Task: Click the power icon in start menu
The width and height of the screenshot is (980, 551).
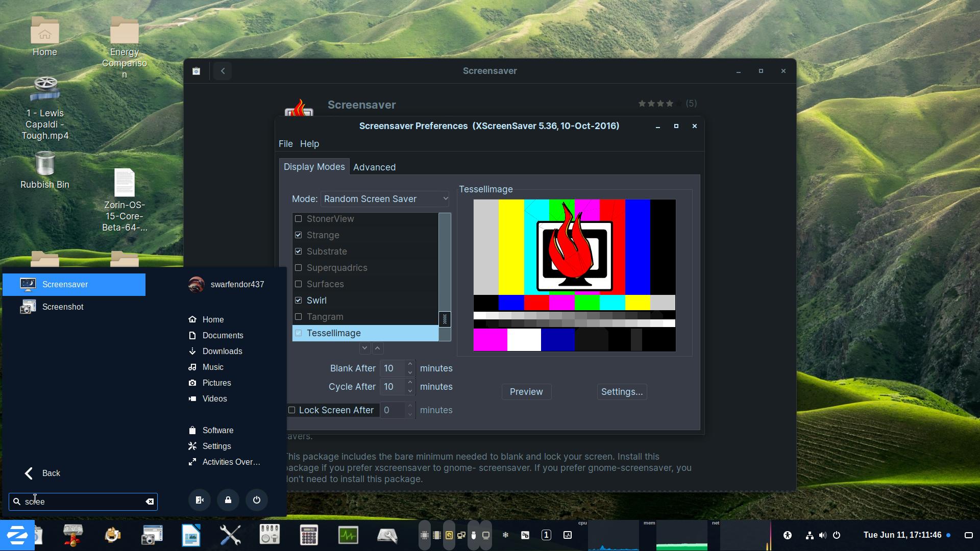Action: point(257,500)
